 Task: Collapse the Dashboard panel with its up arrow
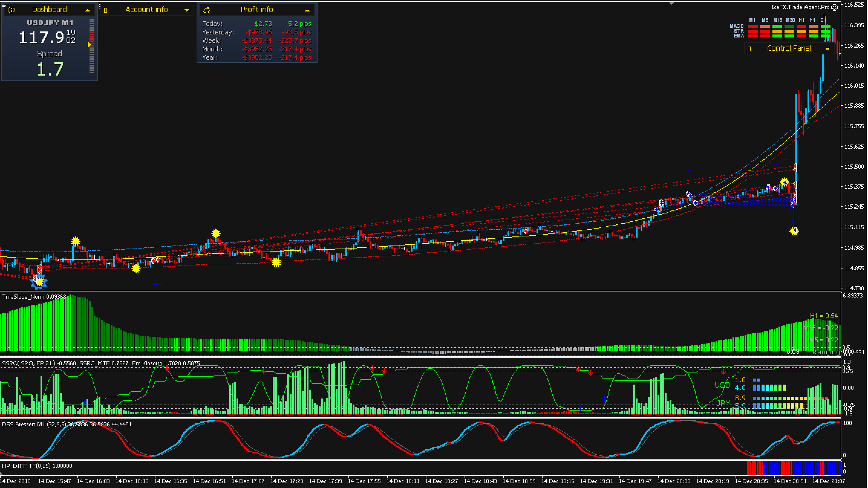tap(88, 11)
